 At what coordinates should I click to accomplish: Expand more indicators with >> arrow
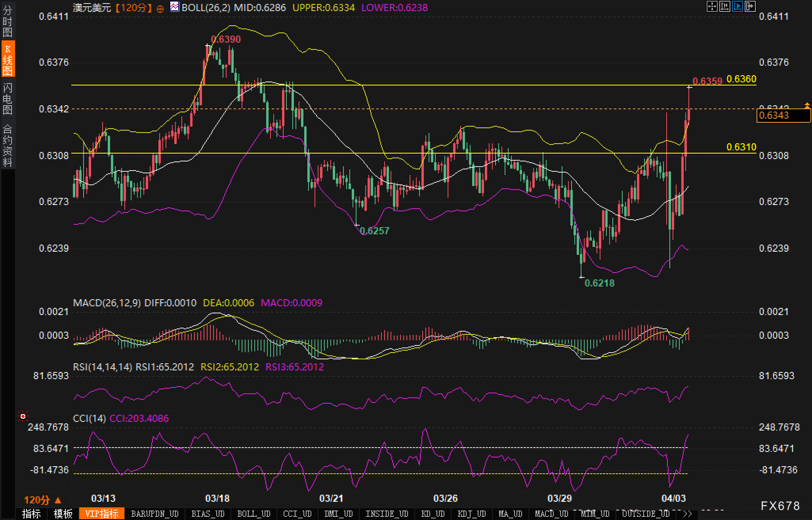(x=688, y=514)
